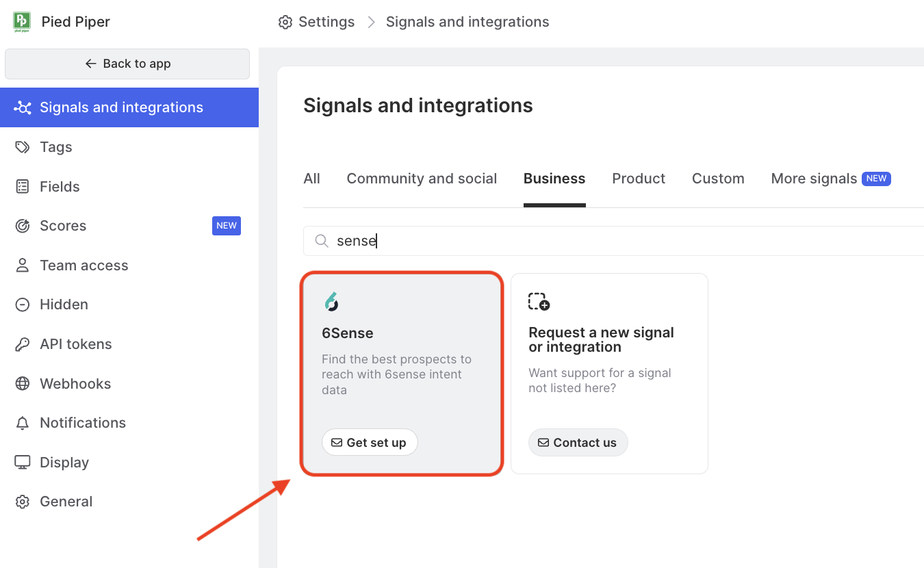
Task: Click the Tags label icon in sidebar
Action: (23, 147)
